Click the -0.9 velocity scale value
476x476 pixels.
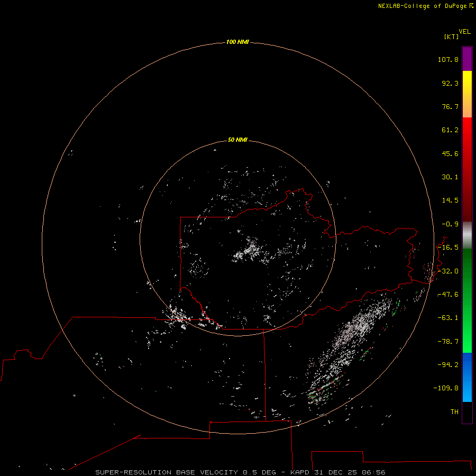[450, 224]
